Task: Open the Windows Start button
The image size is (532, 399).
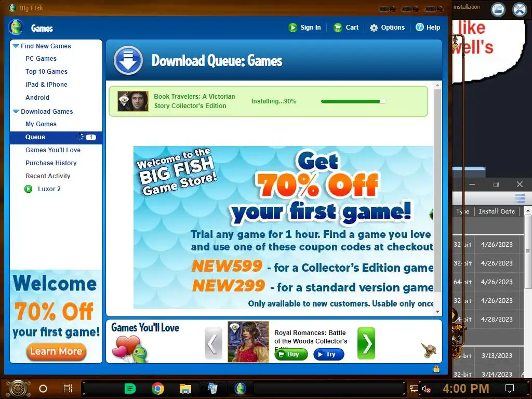Action: click(x=18, y=389)
